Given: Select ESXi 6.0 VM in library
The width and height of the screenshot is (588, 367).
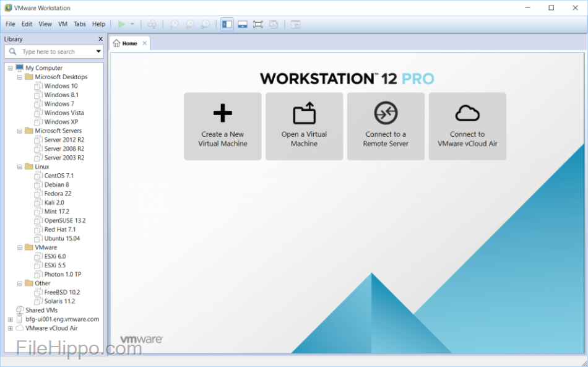Looking at the screenshot, I should [x=54, y=256].
